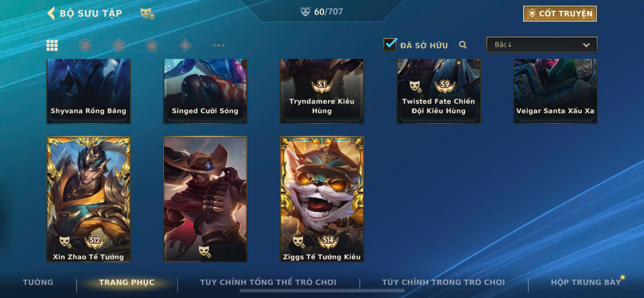Open Tùy Chỉnh Trong Trò Chơi tab
Viewport: 644px width, 298px height.
pyautogui.click(x=443, y=282)
